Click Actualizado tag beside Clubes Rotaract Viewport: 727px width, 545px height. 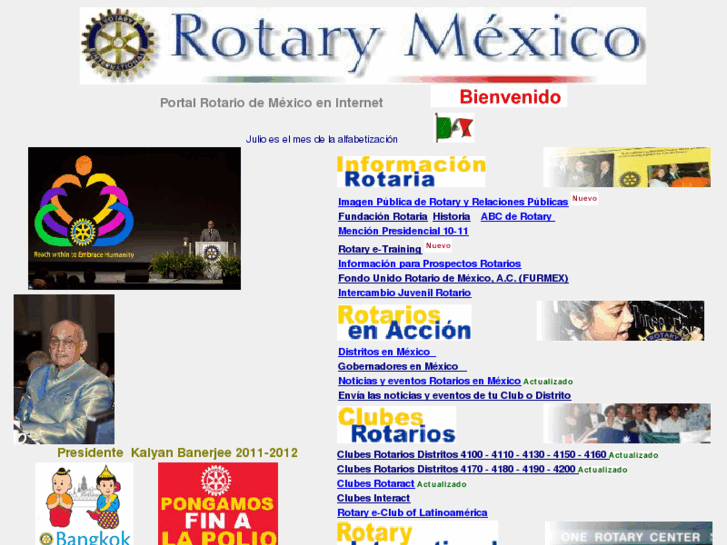click(x=441, y=484)
